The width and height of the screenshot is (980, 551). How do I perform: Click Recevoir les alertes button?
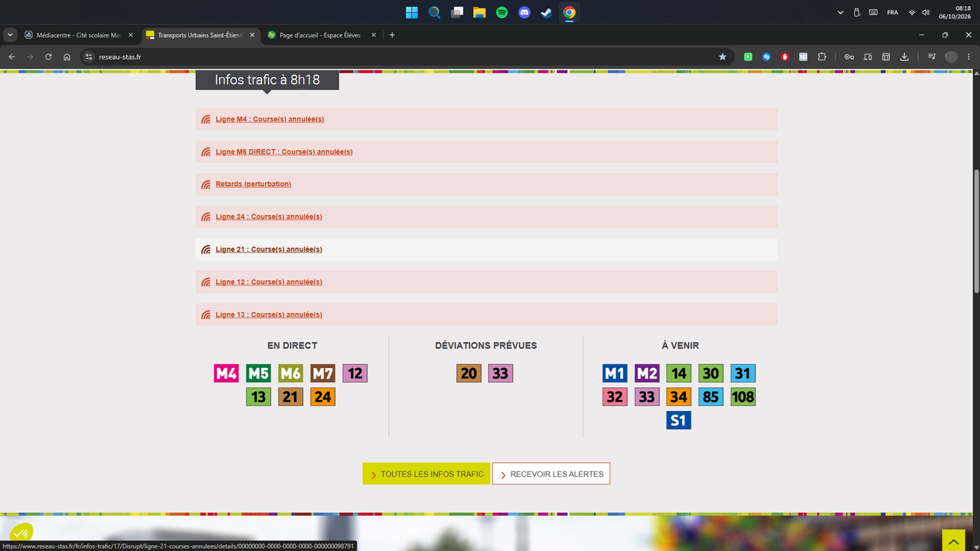[x=551, y=474]
